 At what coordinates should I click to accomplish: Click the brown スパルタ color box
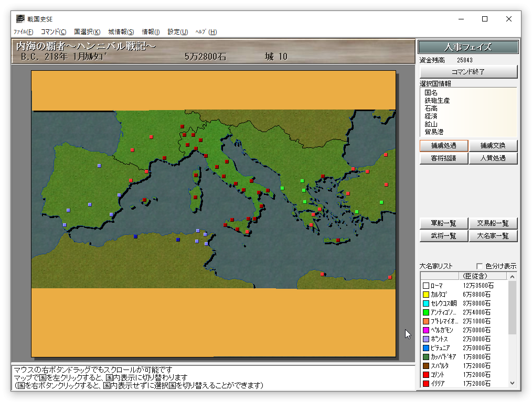point(426,366)
